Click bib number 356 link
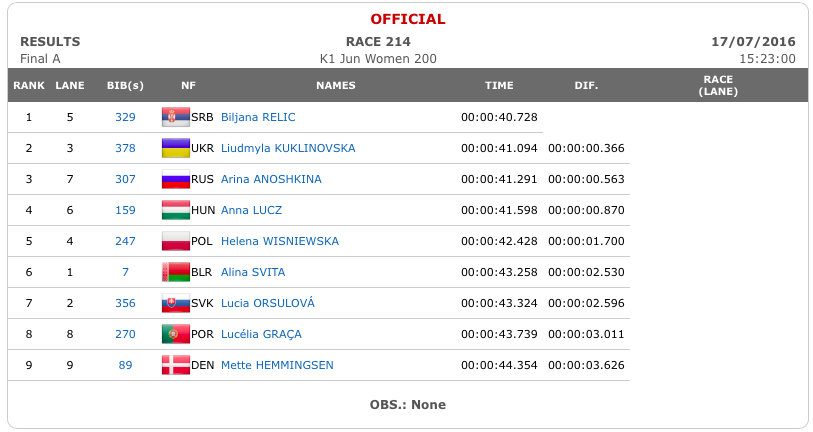 pos(125,303)
